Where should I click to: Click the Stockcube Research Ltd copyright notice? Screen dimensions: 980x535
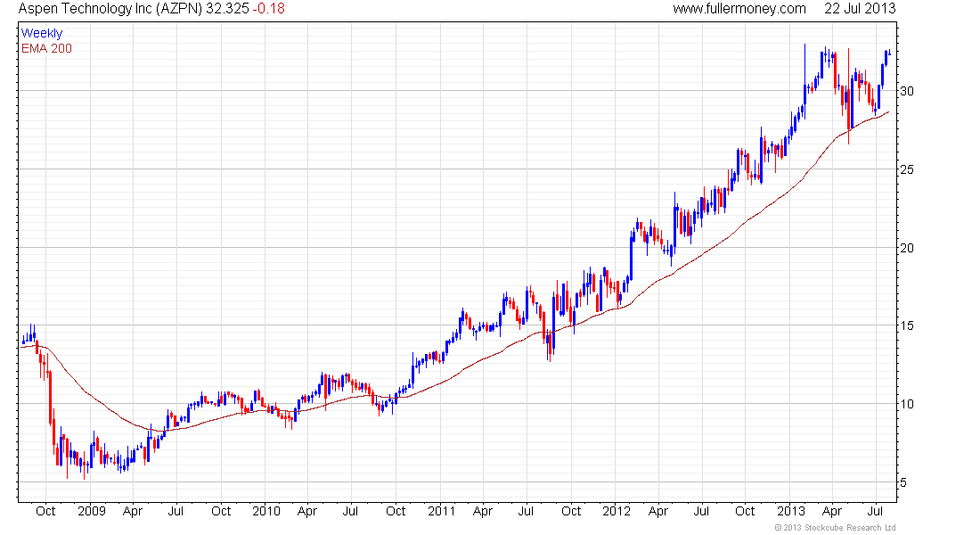click(835, 528)
